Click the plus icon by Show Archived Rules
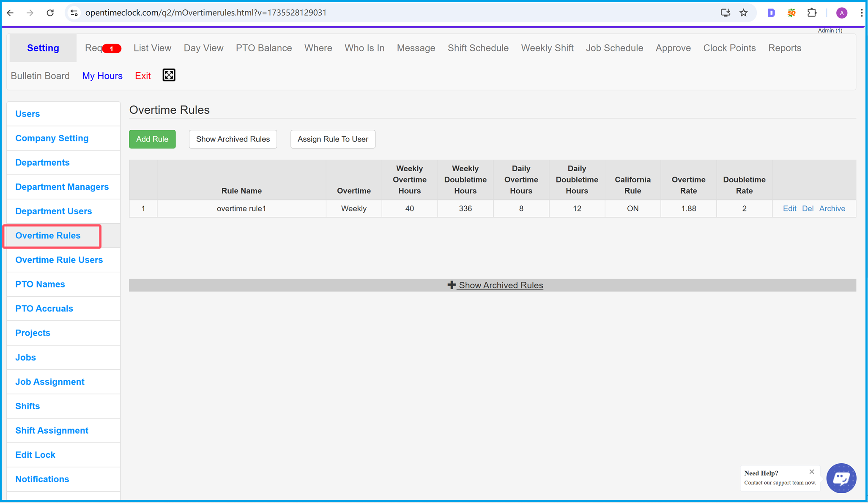Screen dimensions: 868x503 452,285
